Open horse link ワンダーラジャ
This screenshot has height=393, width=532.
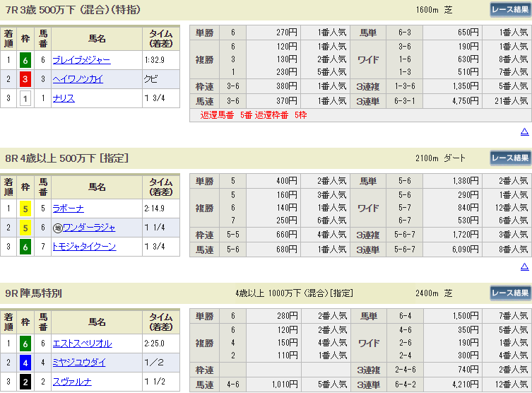(89, 228)
